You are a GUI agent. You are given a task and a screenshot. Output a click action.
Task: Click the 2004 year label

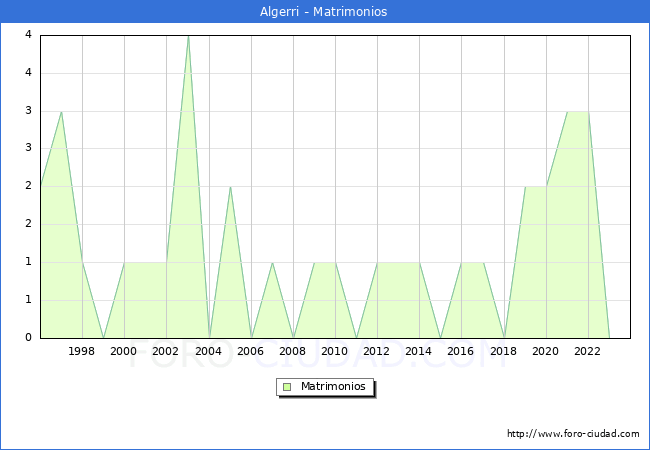208,351
